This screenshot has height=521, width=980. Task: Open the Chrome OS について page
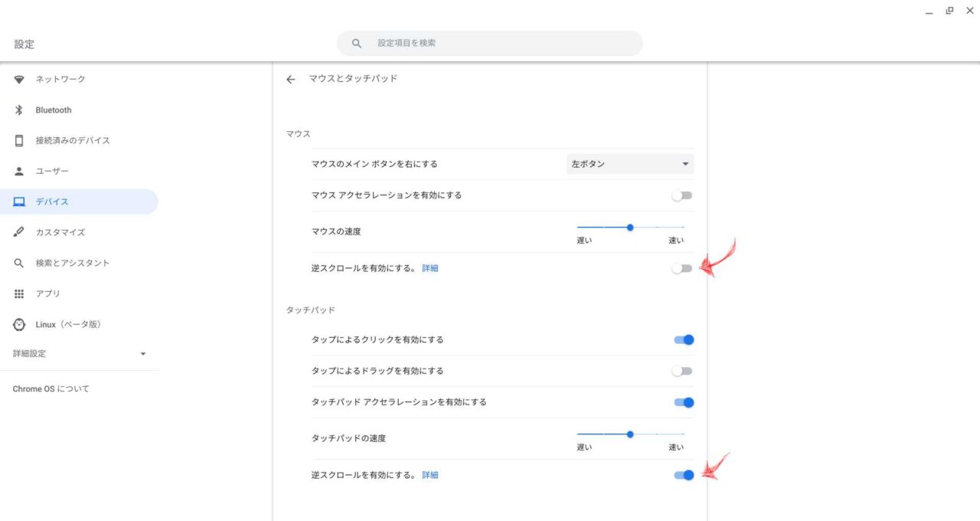[51, 389]
